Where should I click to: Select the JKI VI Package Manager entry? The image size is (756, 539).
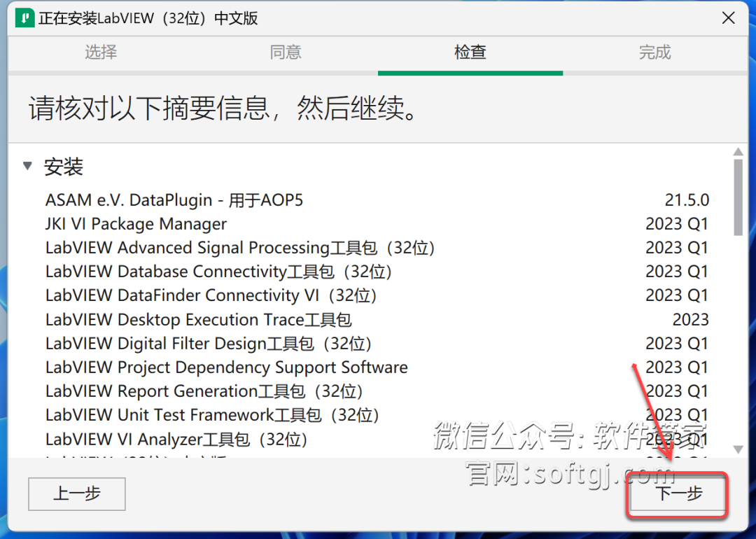[x=135, y=224]
